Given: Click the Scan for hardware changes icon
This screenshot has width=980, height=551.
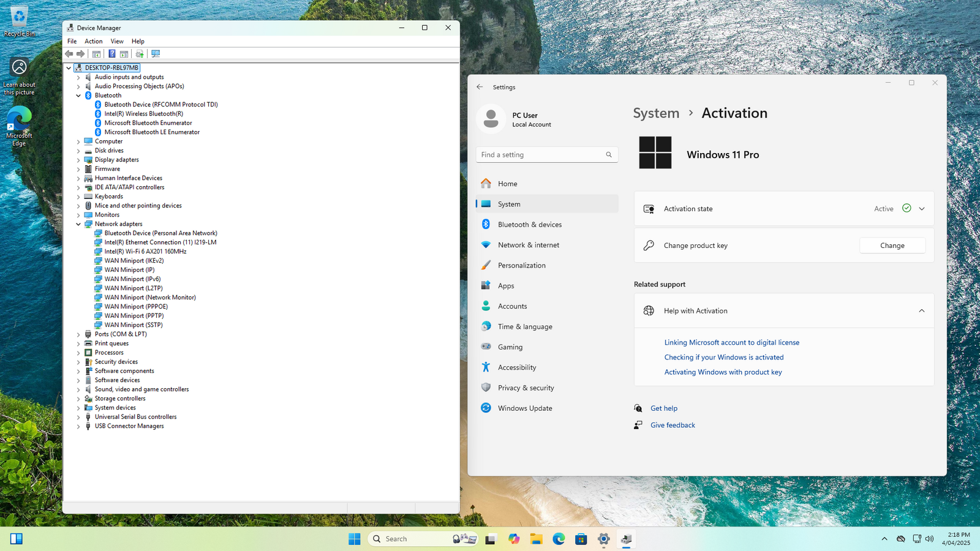Looking at the screenshot, I should (x=156, y=54).
